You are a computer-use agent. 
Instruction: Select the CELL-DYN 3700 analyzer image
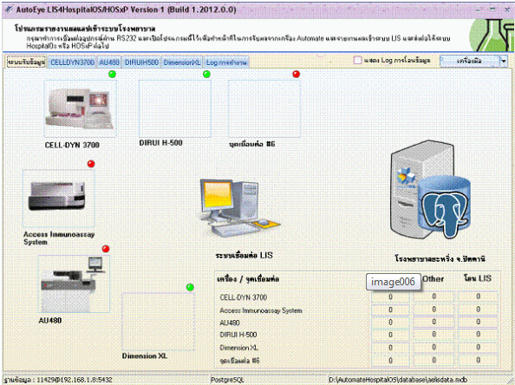[x=80, y=108]
